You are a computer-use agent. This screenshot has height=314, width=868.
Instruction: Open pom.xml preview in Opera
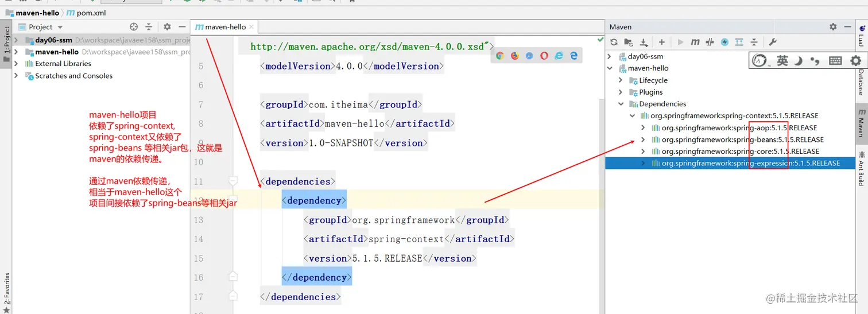[x=544, y=56]
